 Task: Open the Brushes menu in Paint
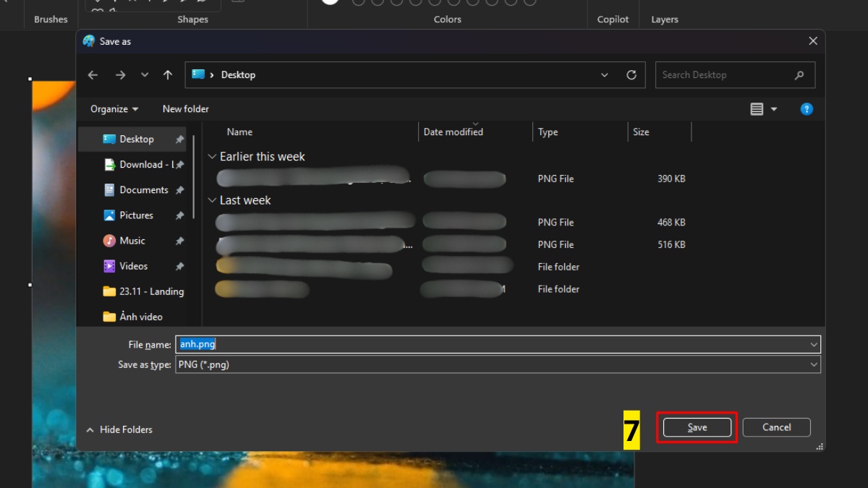click(x=50, y=19)
